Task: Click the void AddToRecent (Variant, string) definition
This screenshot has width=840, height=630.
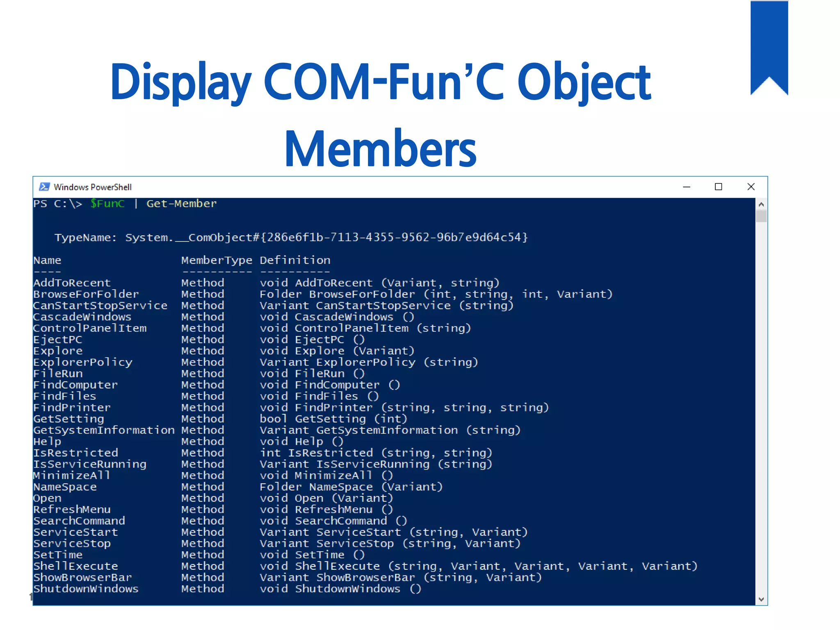Action: 380,283
